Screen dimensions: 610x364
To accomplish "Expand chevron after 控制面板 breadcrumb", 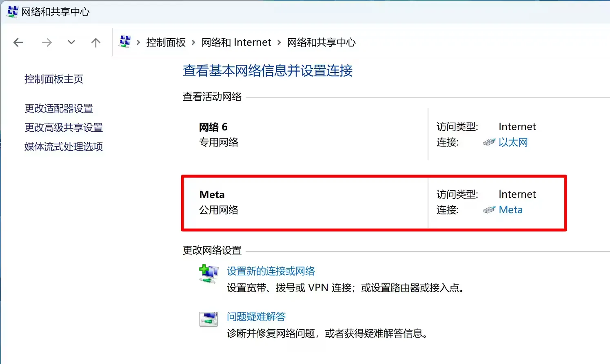I will 193,42.
